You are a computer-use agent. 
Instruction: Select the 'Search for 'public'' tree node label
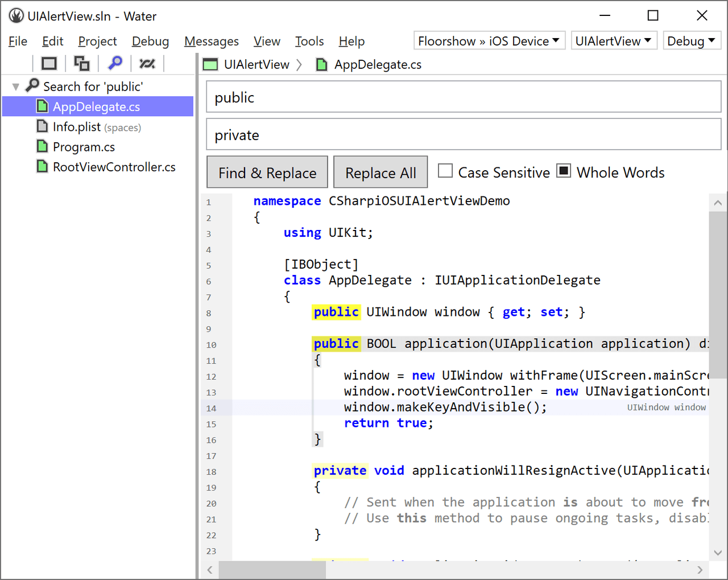coord(93,87)
